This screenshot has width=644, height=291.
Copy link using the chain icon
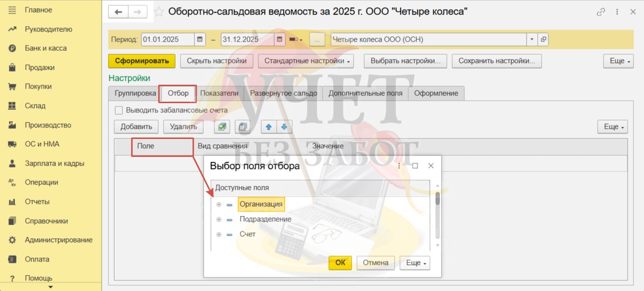point(601,12)
